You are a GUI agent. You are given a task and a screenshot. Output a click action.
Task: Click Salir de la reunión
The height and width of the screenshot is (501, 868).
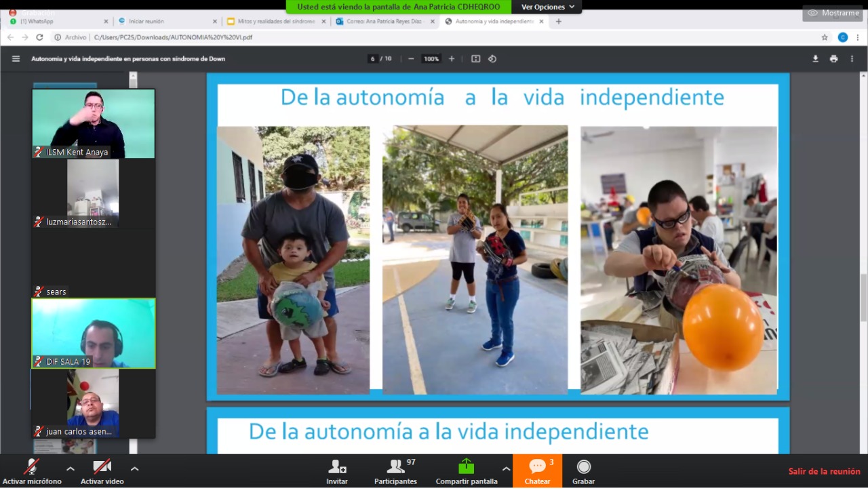824,471
